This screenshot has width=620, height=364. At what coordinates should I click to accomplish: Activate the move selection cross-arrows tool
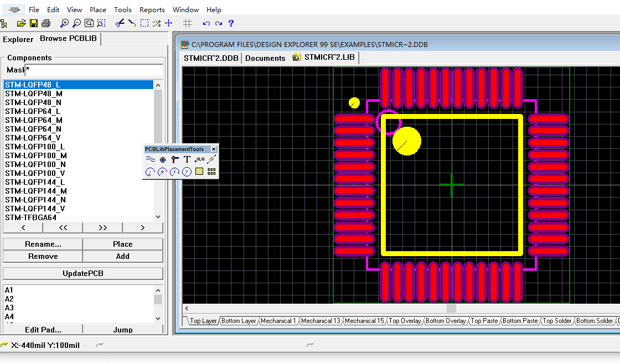click(169, 23)
